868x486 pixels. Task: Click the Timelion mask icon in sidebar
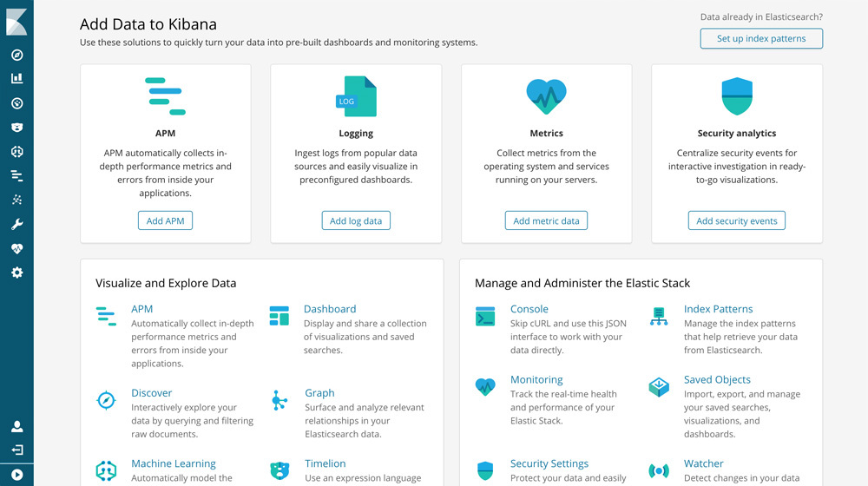(x=16, y=127)
